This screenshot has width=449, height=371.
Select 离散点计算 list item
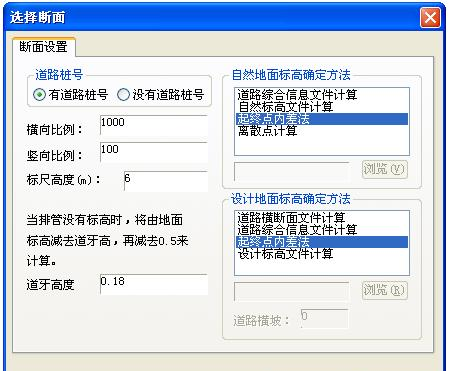tap(322, 131)
